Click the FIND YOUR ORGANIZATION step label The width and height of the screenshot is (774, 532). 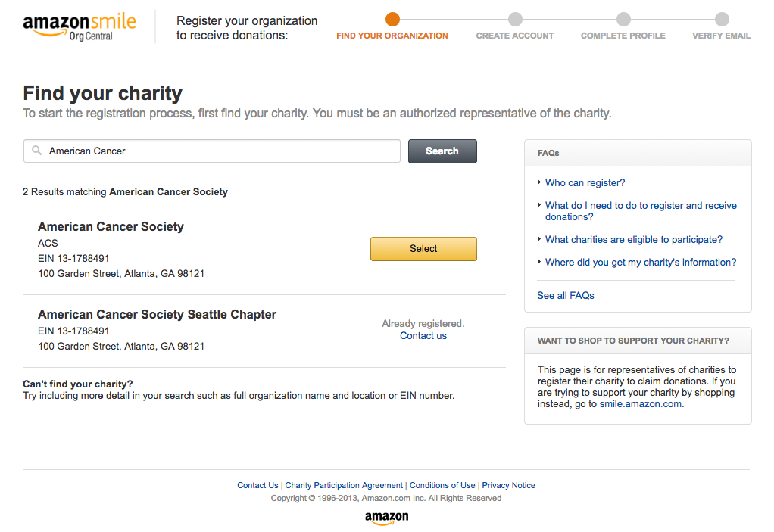392,35
